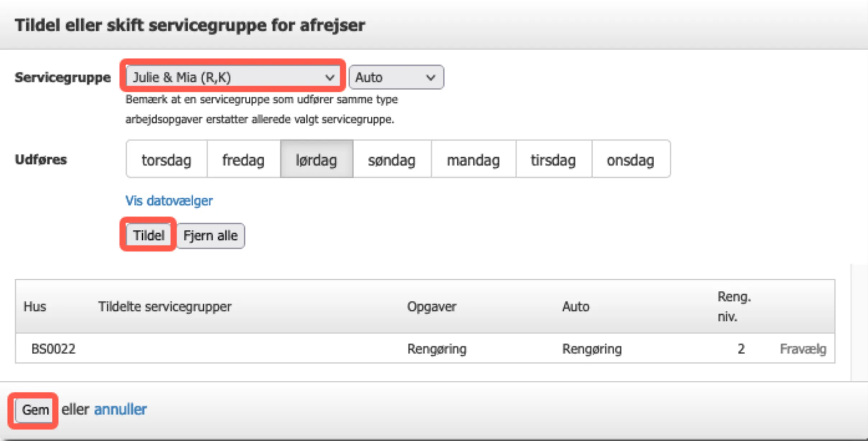Choose onsdag in the day selector

point(630,160)
